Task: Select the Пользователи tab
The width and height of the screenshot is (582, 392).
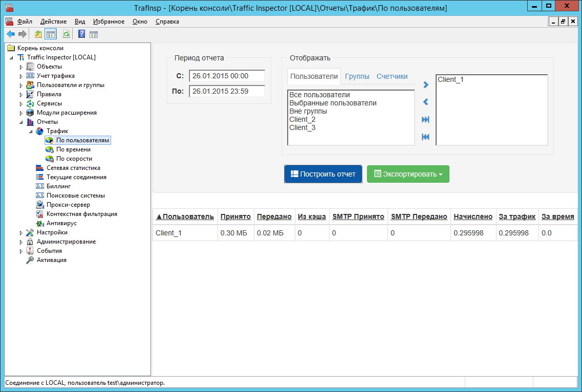Action: click(x=314, y=76)
